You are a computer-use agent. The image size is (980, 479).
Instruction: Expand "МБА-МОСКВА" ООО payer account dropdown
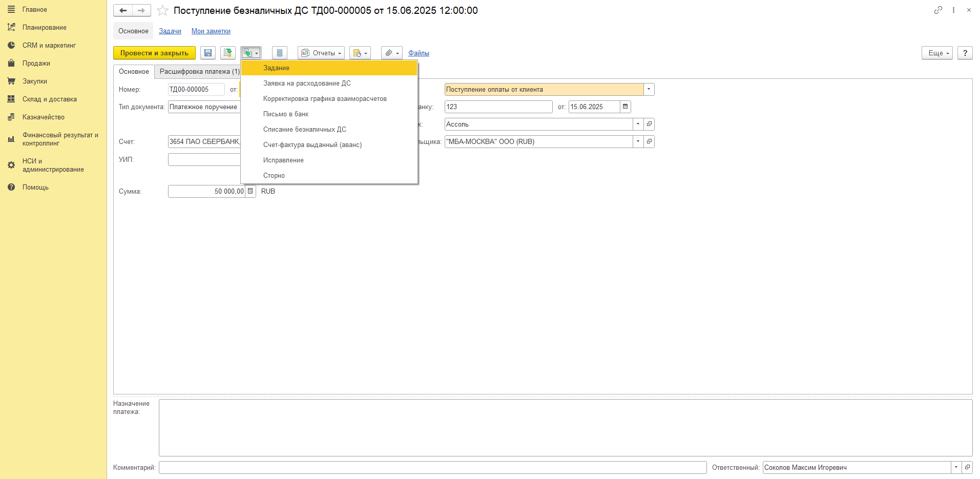[638, 141]
